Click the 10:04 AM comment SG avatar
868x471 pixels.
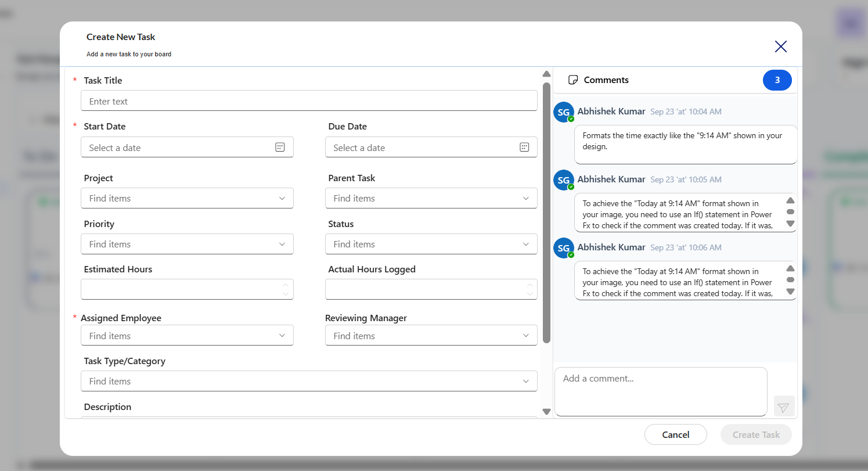(x=564, y=112)
